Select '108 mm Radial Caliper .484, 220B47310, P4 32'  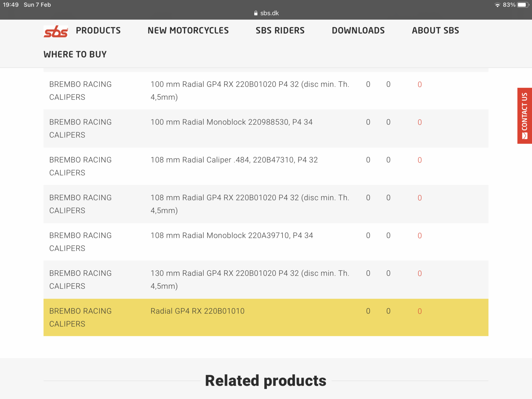pos(234,160)
